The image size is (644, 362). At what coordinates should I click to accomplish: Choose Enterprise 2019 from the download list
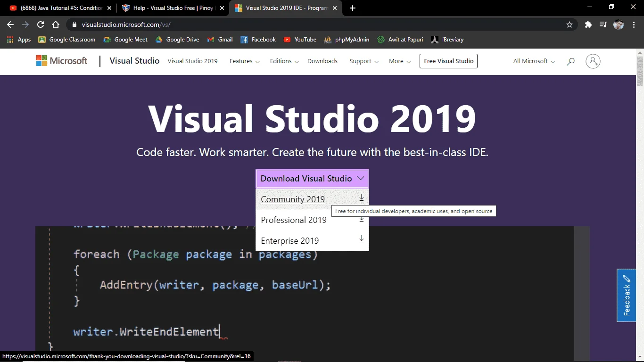pos(312,240)
